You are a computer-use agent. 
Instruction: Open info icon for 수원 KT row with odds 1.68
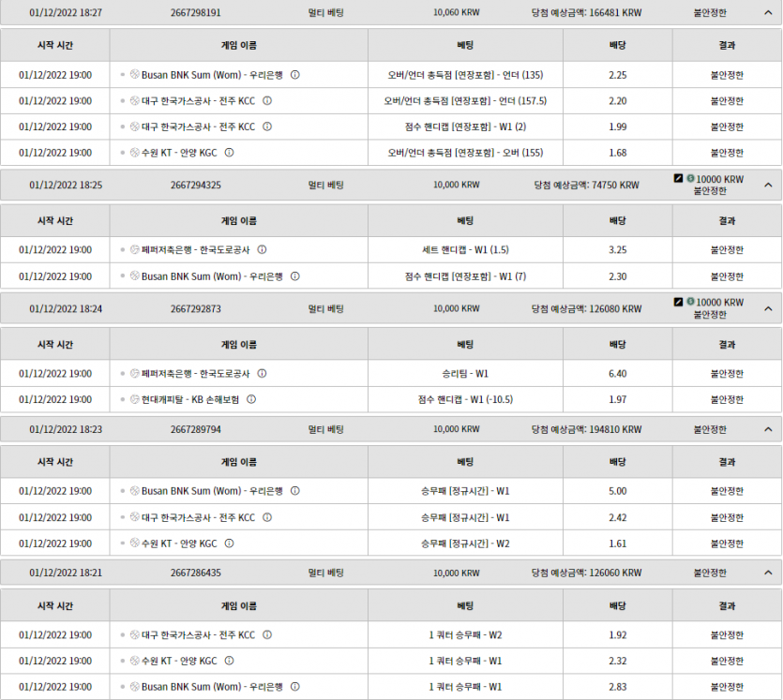229,153
